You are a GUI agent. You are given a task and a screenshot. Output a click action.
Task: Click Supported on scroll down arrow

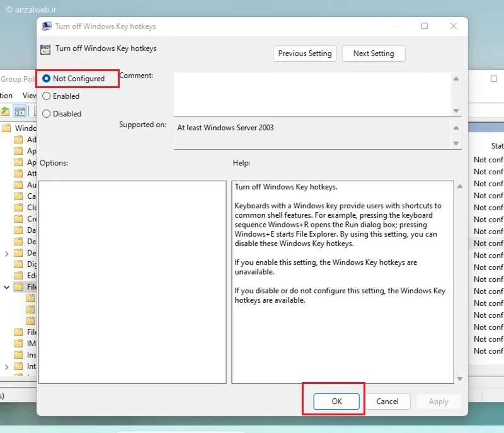455,143
